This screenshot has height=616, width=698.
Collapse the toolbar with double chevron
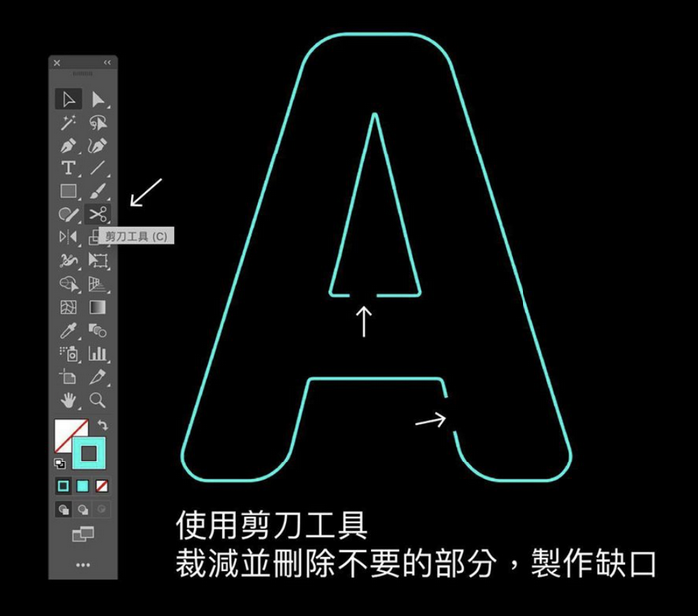pos(107,63)
